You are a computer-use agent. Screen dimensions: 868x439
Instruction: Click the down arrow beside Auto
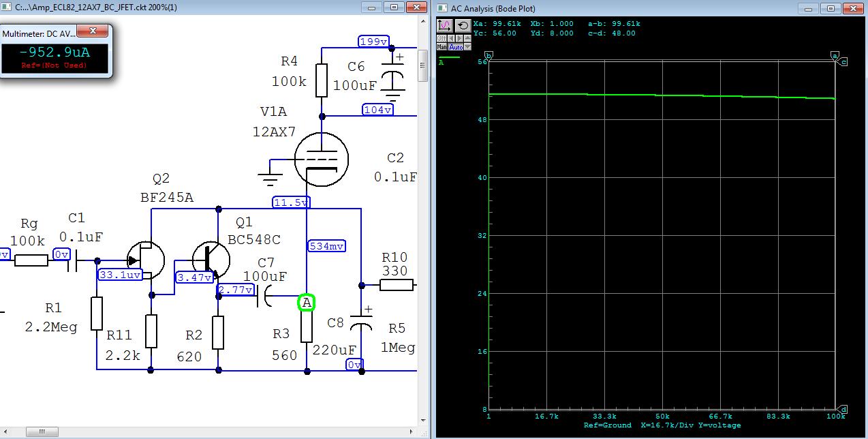tap(467, 46)
